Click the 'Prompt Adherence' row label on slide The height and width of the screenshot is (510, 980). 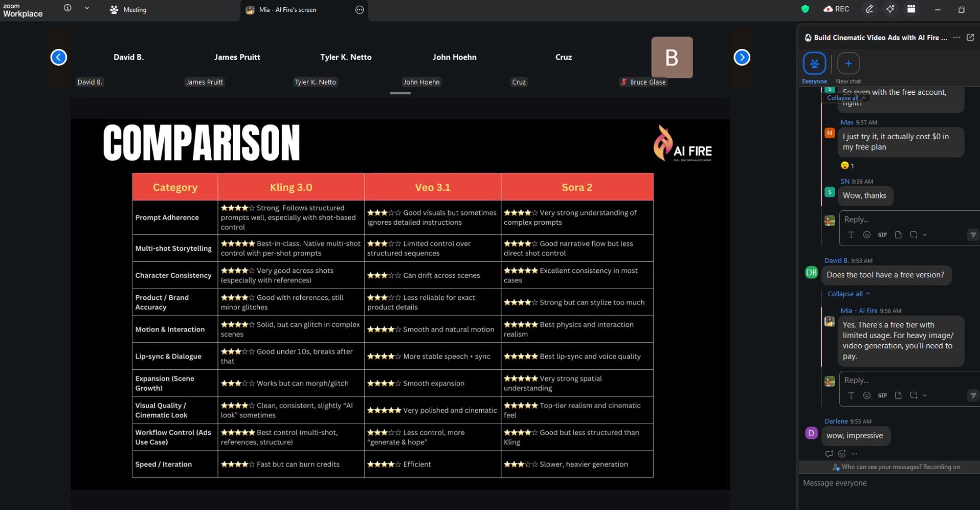[x=167, y=218]
